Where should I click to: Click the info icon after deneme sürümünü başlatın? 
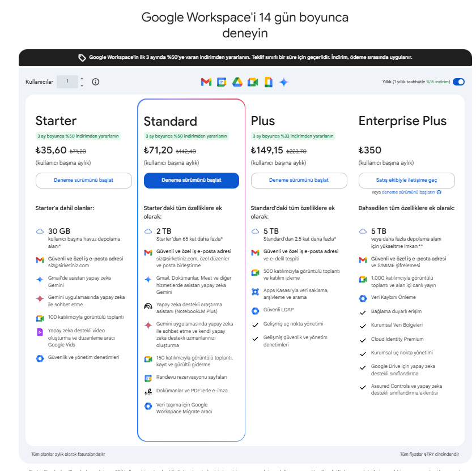439,192
